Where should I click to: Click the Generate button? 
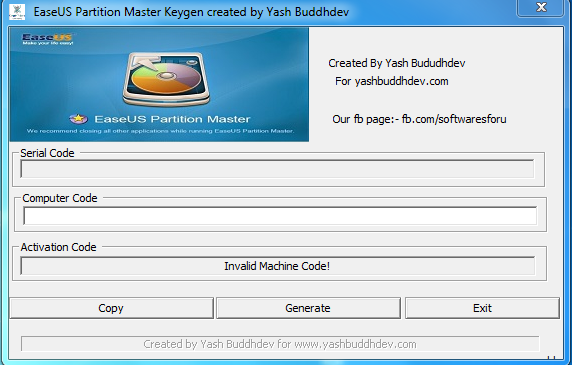click(308, 308)
